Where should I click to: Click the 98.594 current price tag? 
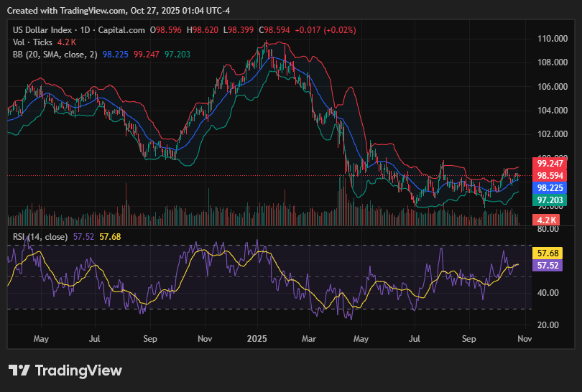click(x=550, y=175)
